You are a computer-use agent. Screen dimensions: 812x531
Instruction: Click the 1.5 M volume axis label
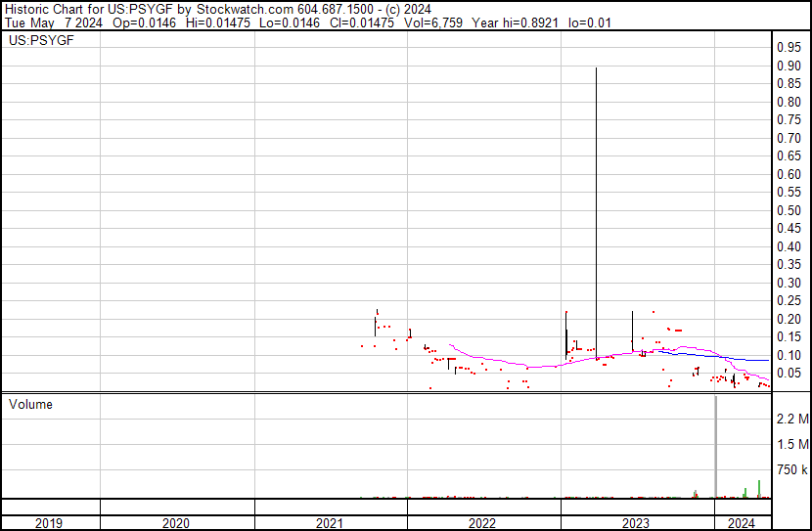click(792, 444)
